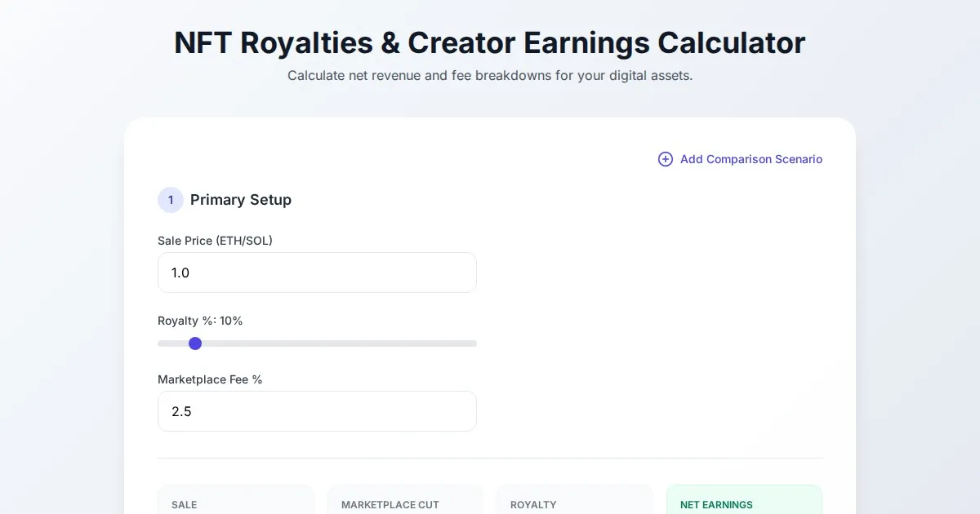Screen dimensions: 980x514
Task: Click the NFT Royalties calculator page title
Action: click(490, 42)
